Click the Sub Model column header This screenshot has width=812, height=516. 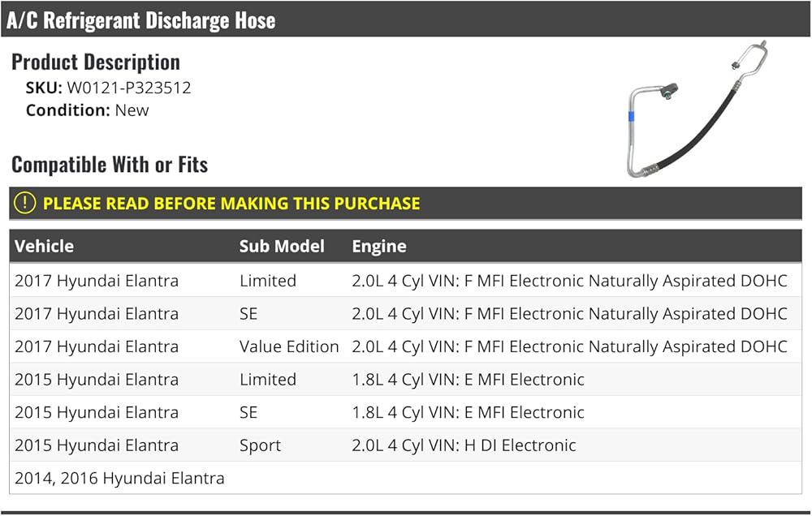click(x=282, y=246)
